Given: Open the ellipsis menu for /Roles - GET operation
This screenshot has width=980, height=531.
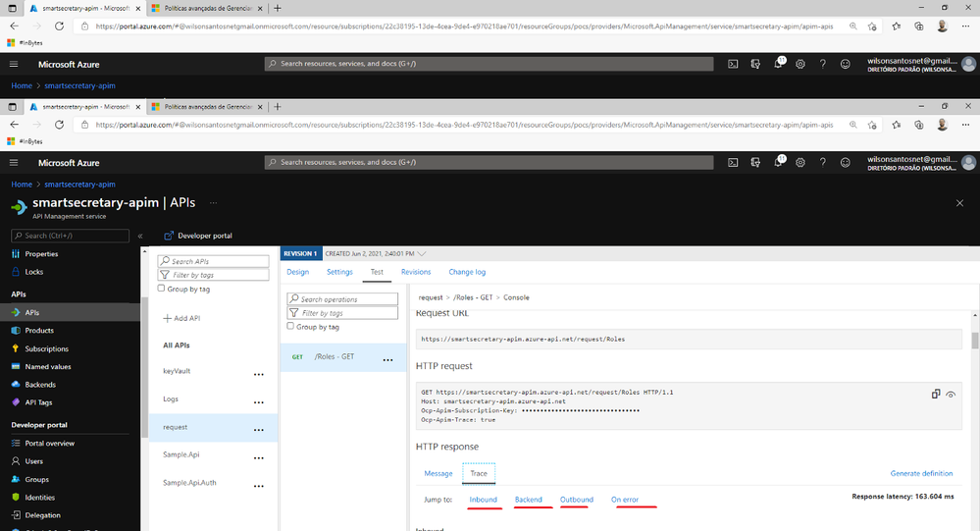Looking at the screenshot, I should [388, 359].
